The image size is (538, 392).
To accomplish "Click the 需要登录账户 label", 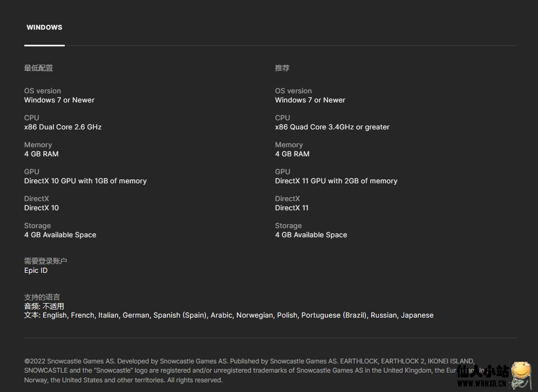I will [x=45, y=261].
